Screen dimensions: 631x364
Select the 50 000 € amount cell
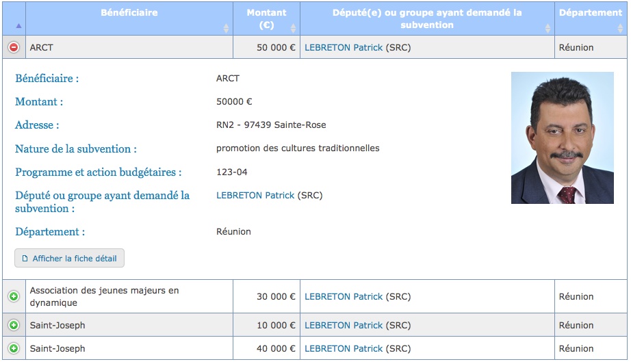pos(266,47)
